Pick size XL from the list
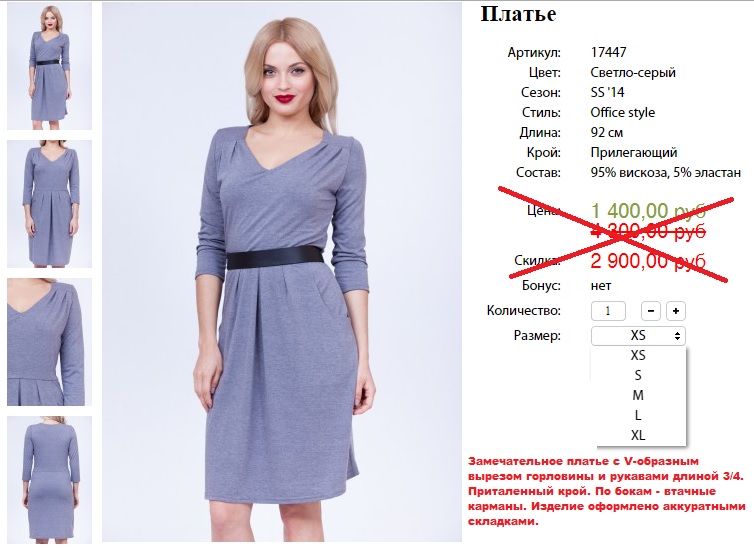 pyautogui.click(x=638, y=435)
